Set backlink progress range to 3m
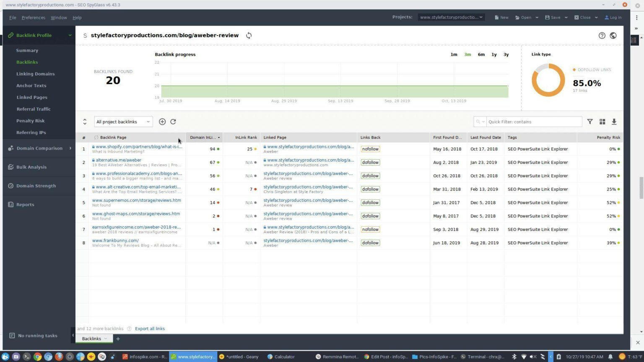The width and height of the screenshot is (644, 362). (x=467, y=54)
